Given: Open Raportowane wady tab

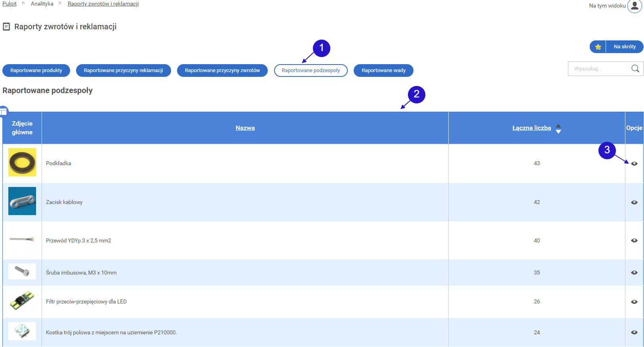Looking at the screenshot, I should point(383,71).
